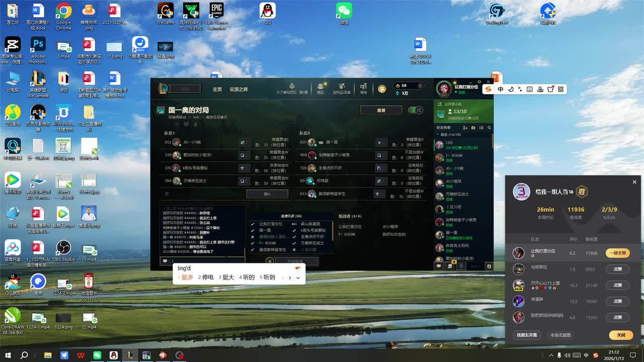Open the add folder icon in friends list

(473, 128)
